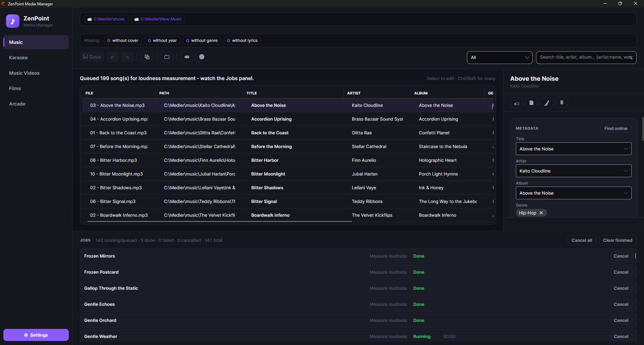
Task: Click the overlapping squares duplicates icon
Action: (147, 57)
